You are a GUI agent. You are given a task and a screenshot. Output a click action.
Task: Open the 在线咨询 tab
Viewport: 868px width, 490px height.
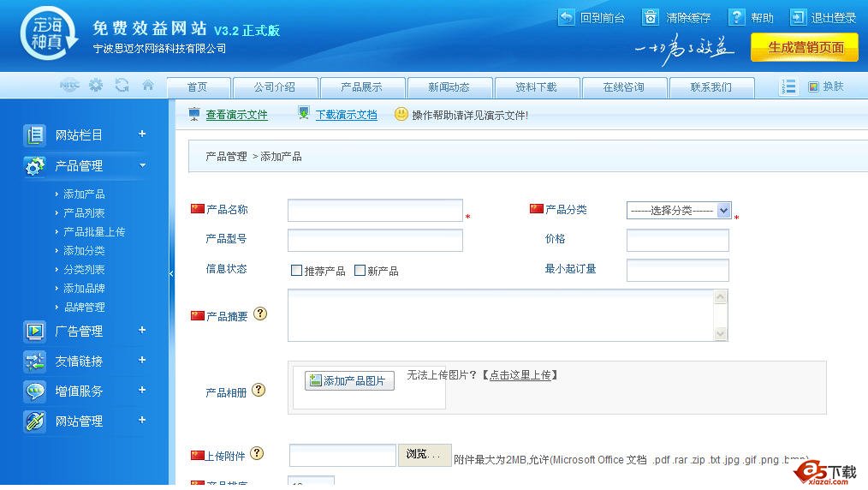624,87
